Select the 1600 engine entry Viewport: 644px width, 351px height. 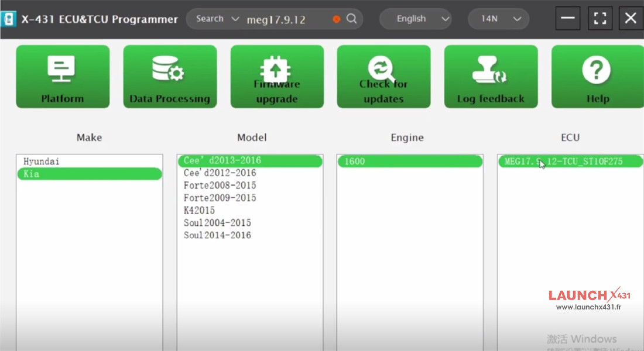pyautogui.click(x=409, y=161)
